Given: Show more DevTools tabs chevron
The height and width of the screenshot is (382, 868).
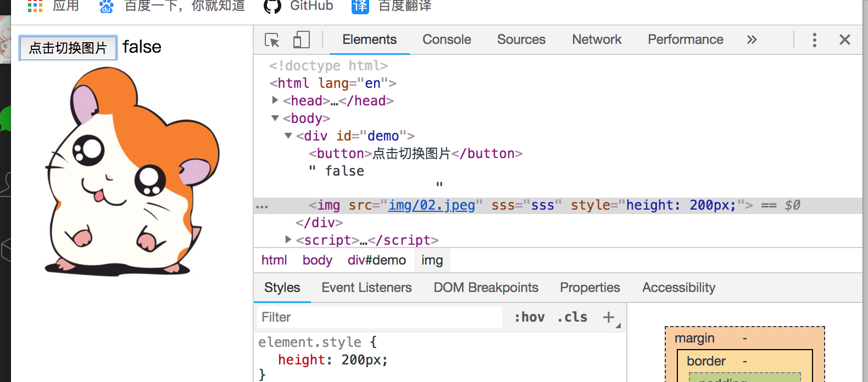Looking at the screenshot, I should (x=752, y=40).
